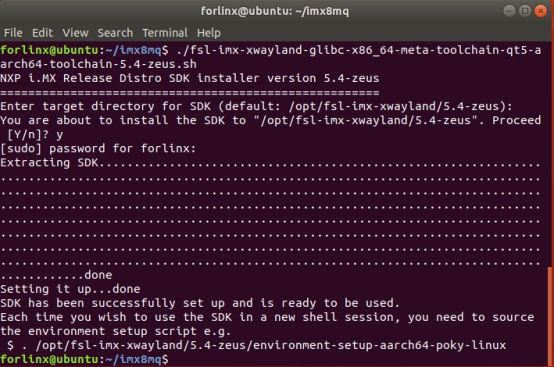Click the "[sudo] password for forlinx" line
554x367 pixels.
(x=98, y=148)
